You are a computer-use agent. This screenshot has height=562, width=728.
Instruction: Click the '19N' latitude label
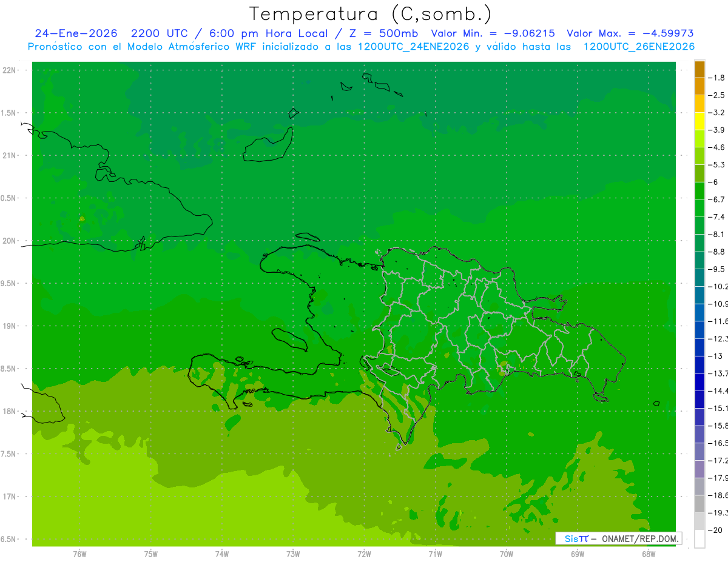click(9, 326)
